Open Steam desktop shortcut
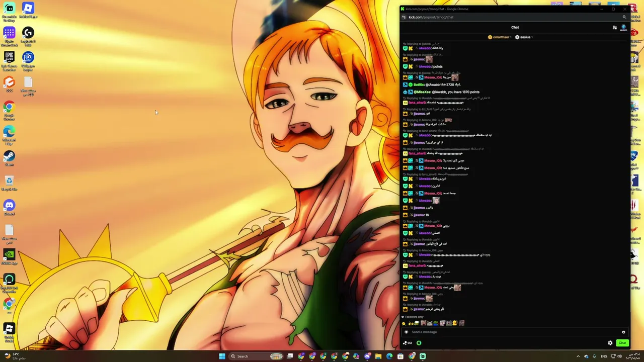644x362 pixels. click(x=9, y=159)
